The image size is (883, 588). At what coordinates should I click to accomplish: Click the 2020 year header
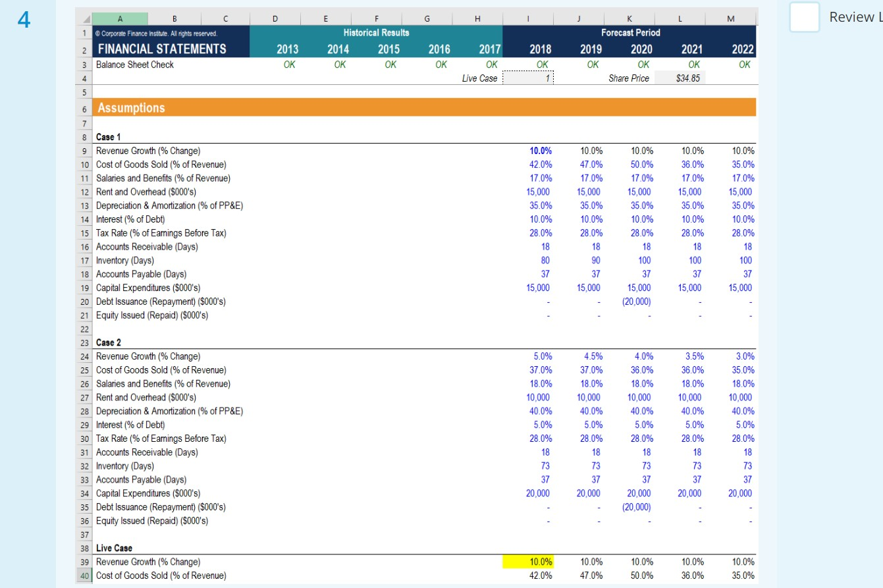(641, 49)
